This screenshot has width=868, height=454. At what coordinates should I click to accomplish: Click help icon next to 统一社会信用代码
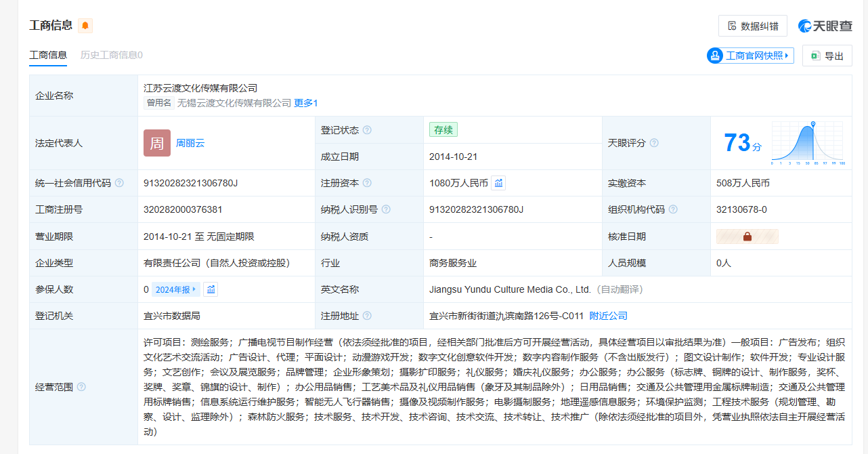point(119,183)
